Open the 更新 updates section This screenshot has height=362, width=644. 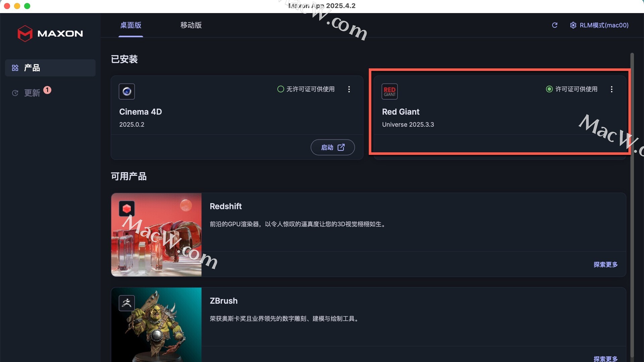[32, 93]
